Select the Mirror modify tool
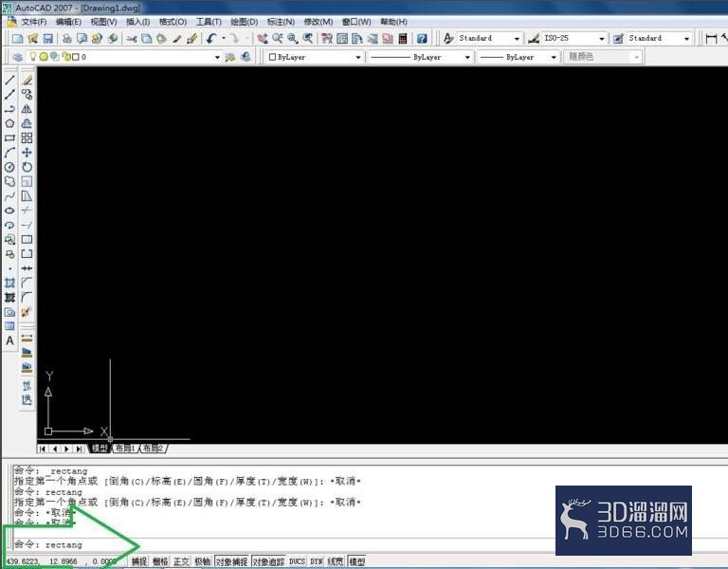The image size is (728, 569). pyautogui.click(x=27, y=109)
